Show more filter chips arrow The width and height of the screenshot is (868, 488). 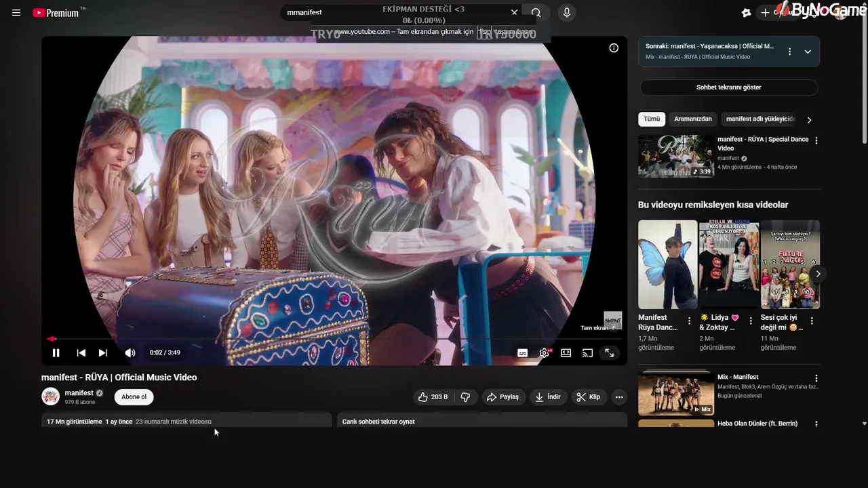[809, 120]
